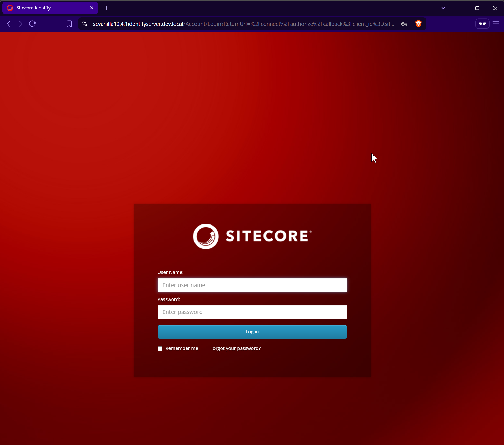
Task: Open the password manager key icon
Action: (x=404, y=24)
